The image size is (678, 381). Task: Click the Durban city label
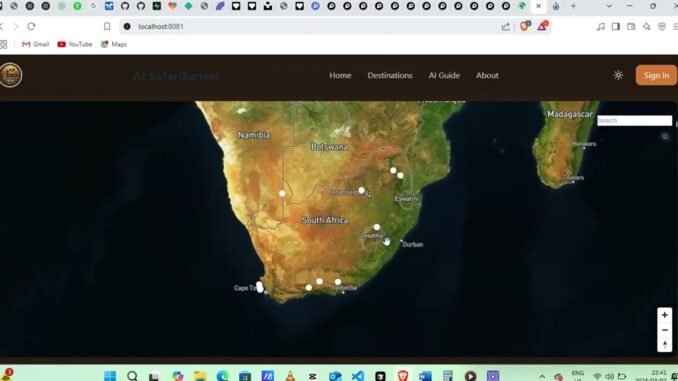pos(413,244)
